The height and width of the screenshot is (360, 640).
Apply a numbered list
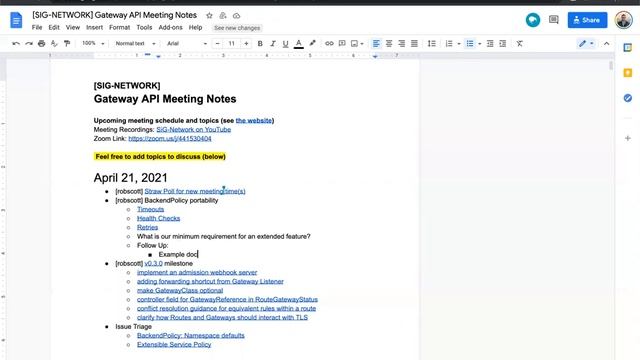(x=449, y=43)
